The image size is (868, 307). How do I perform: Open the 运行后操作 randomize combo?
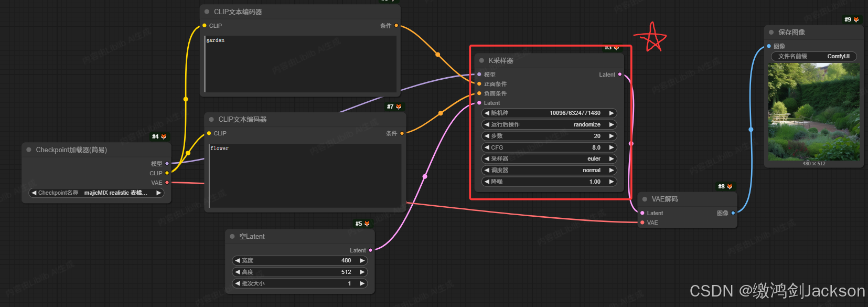point(549,124)
